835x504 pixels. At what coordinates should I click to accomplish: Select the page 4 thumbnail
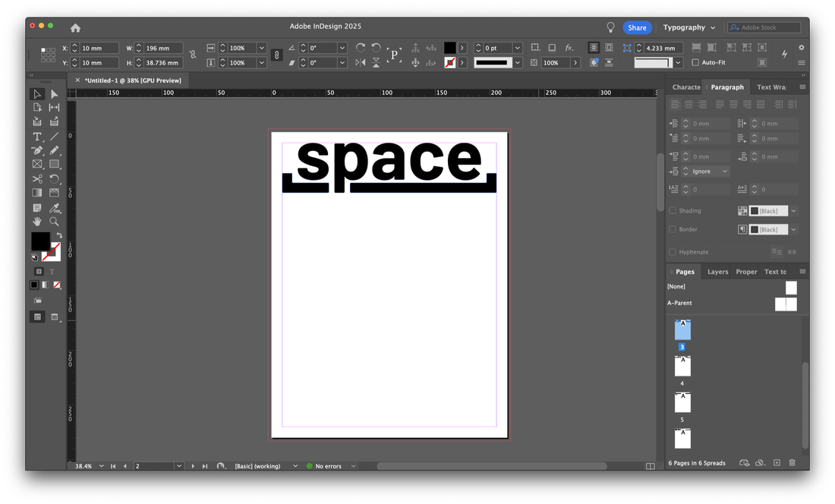tap(682, 366)
